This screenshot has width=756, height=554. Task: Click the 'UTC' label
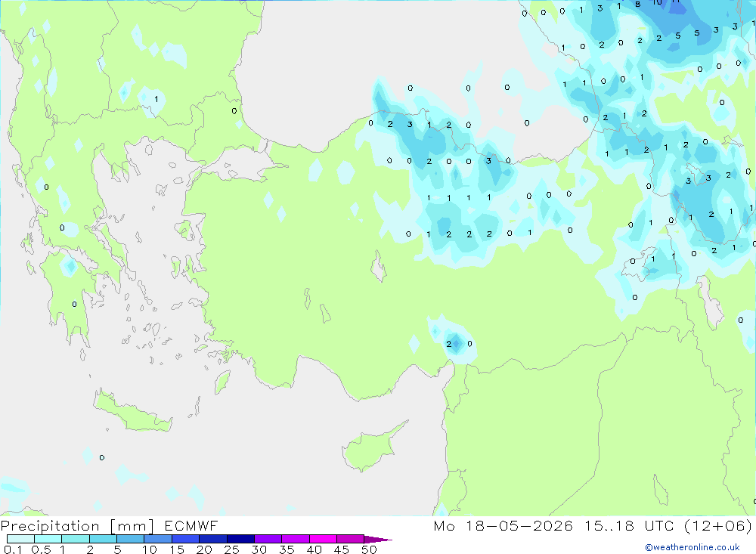click(x=659, y=525)
